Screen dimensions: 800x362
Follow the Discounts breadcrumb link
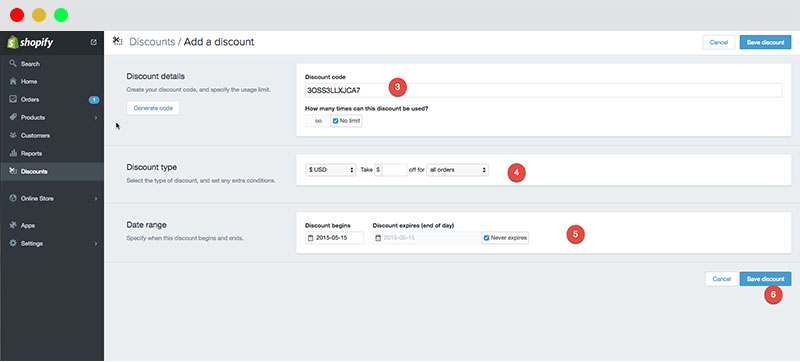click(x=152, y=42)
